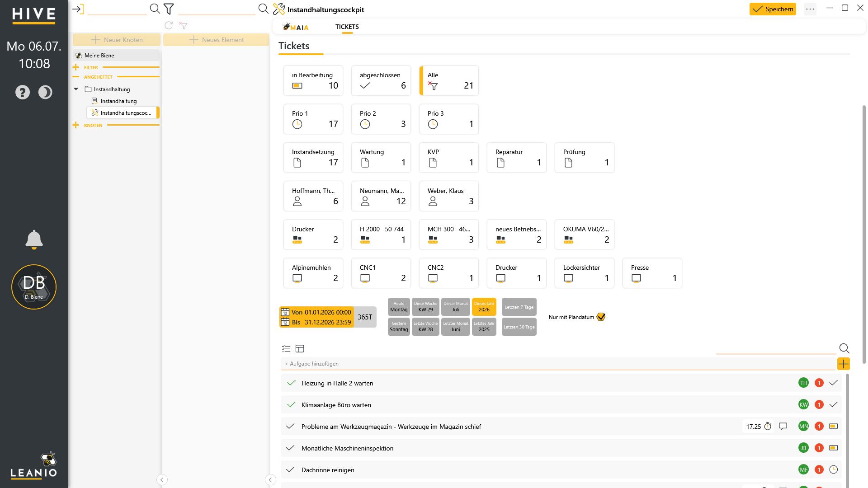The image size is (868, 488).
Task: Click the main vertical scrollbar on the right
Action: [x=864, y=235]
